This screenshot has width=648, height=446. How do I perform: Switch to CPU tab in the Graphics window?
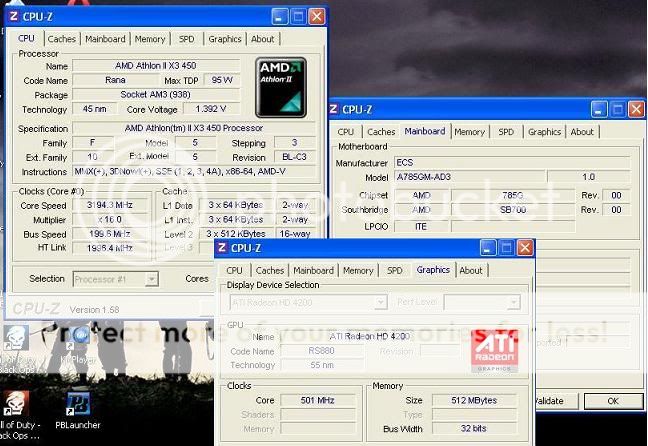pos(234,270)
